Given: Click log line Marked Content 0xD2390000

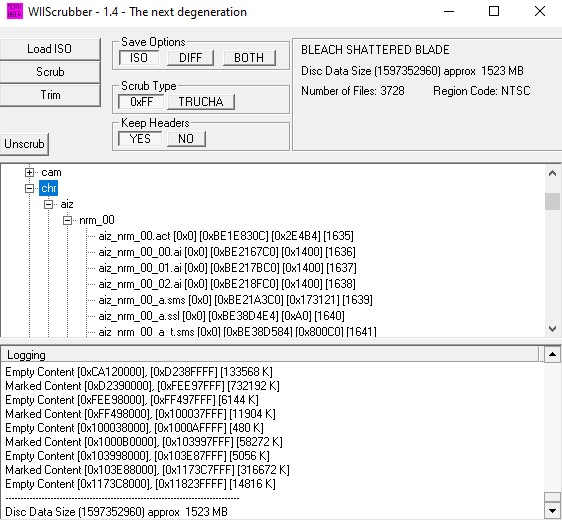Looking at the screenshot, I should (142, 386).
